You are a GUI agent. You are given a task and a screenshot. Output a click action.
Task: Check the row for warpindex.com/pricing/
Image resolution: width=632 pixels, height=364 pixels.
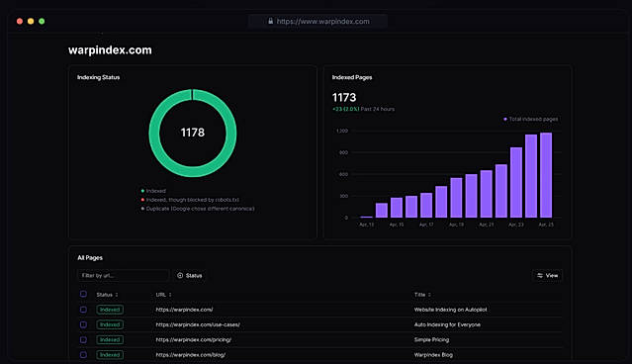(x=83, y=340)
